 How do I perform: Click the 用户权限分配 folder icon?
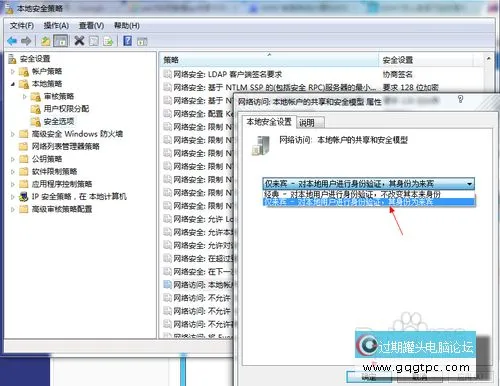(x=36, y=109)
